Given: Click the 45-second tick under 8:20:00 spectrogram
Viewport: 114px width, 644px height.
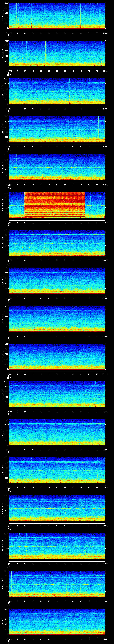Looking at the screenshot, I should [81, 260].
